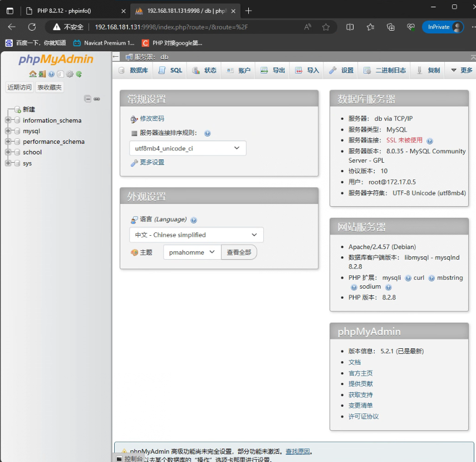Open the 账户 tab

point(238,70)
